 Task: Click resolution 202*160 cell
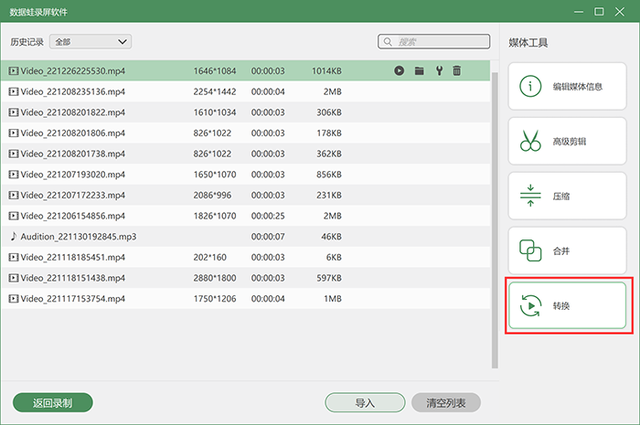210,257
